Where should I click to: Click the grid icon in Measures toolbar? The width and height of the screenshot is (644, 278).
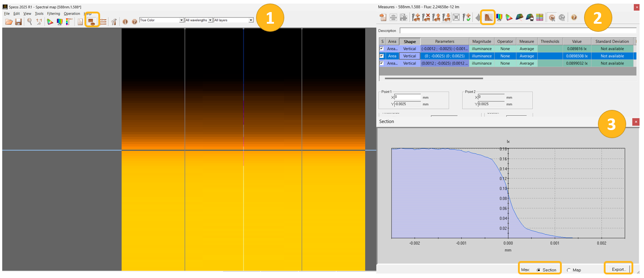[393, 17]
